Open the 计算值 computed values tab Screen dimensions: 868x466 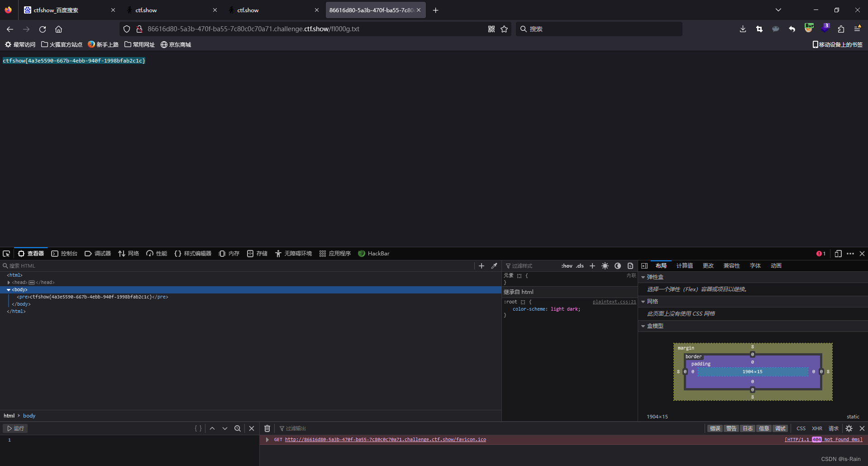coord(684,266)
